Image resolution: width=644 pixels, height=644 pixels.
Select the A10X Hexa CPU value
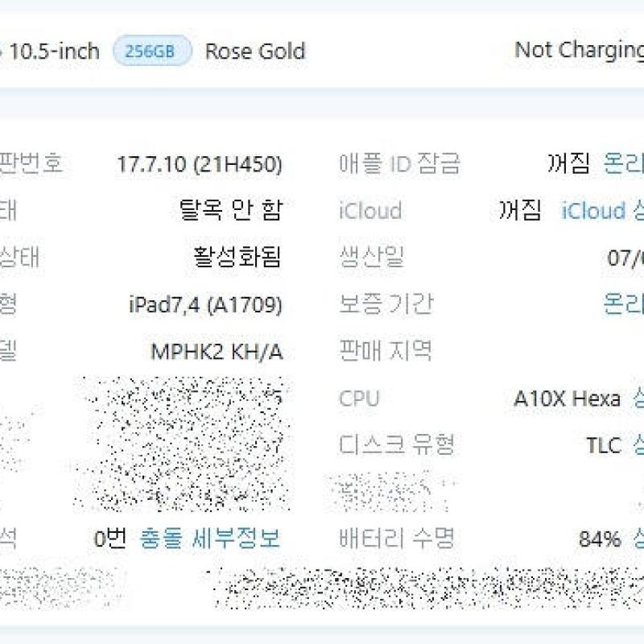(x=567, y=398)
